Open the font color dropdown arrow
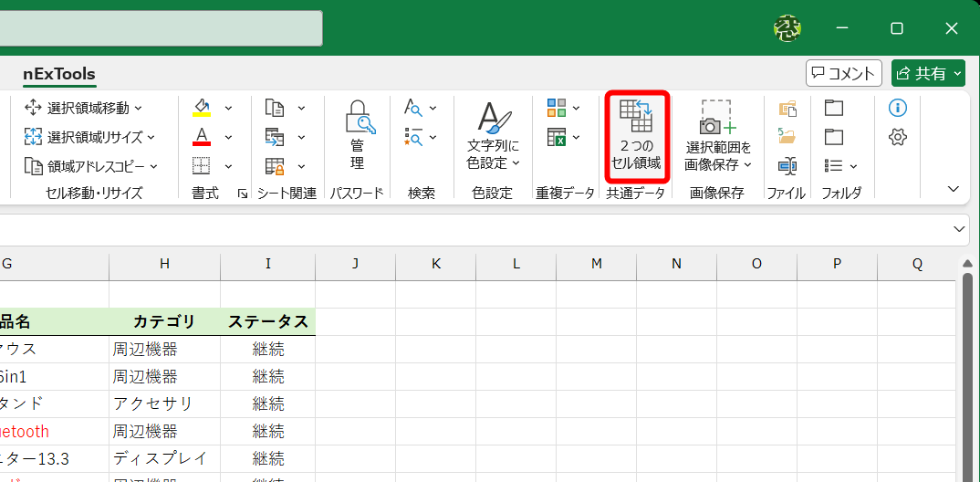 coord(228,137)
